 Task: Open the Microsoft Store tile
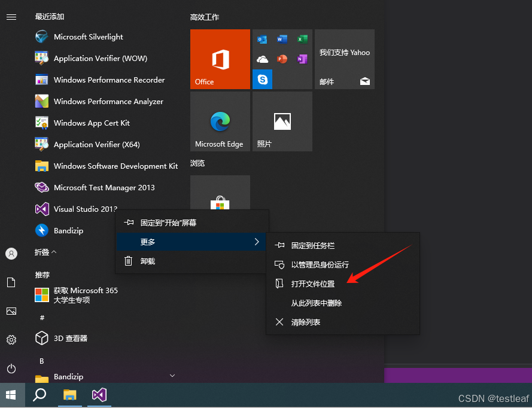220,193
